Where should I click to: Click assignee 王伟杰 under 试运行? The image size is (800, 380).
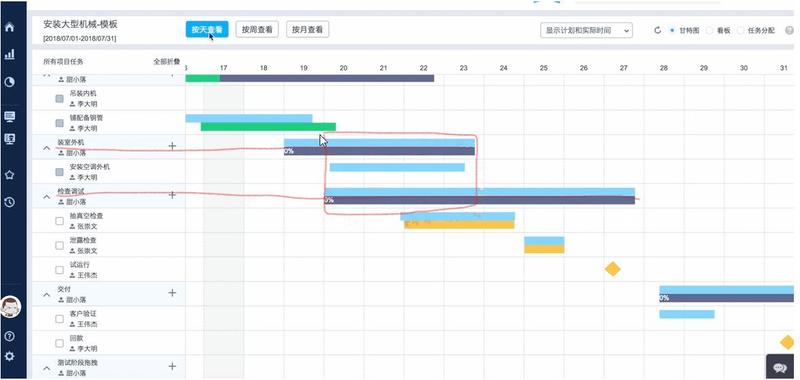(x=87, y=275)
